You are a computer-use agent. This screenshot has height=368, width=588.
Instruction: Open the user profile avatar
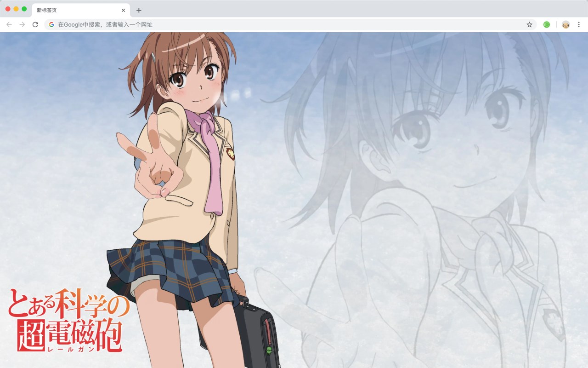565,24
